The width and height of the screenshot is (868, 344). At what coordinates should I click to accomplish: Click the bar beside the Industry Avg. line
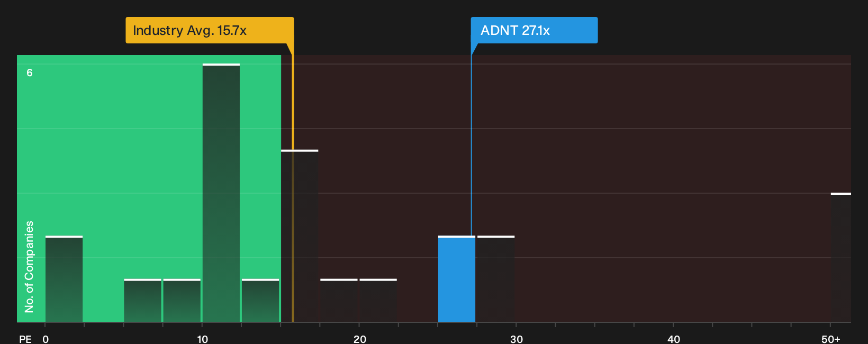tap(300, 236)
